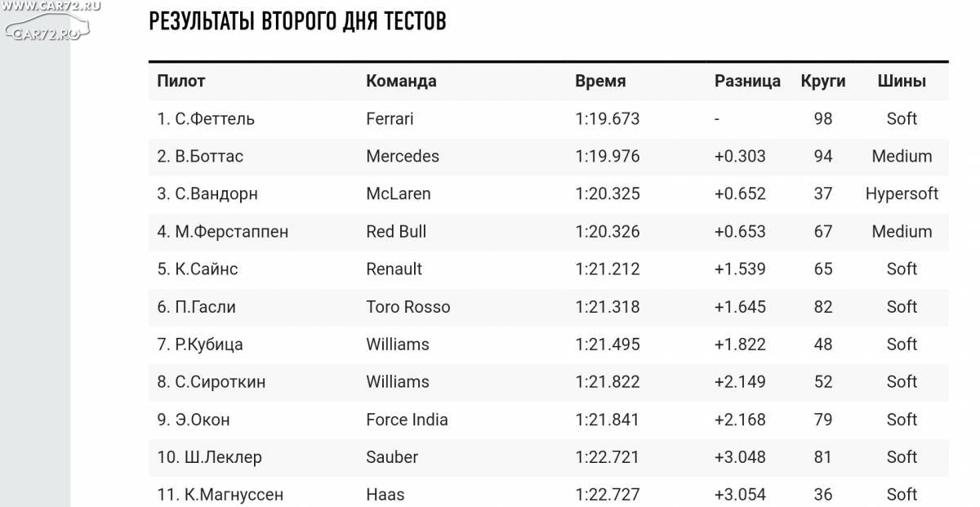The width and height of the screenshot is (980, 507).
Task: Click the Шины column header
Action: [902, 81]
